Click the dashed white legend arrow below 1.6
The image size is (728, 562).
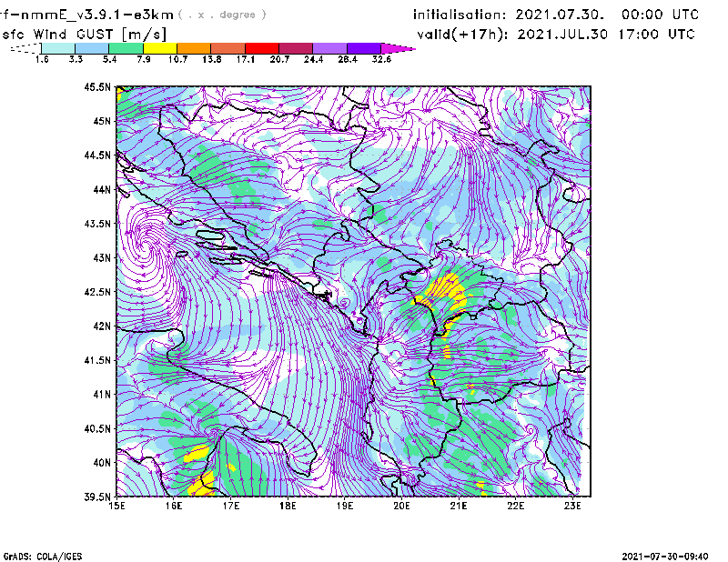25,48
